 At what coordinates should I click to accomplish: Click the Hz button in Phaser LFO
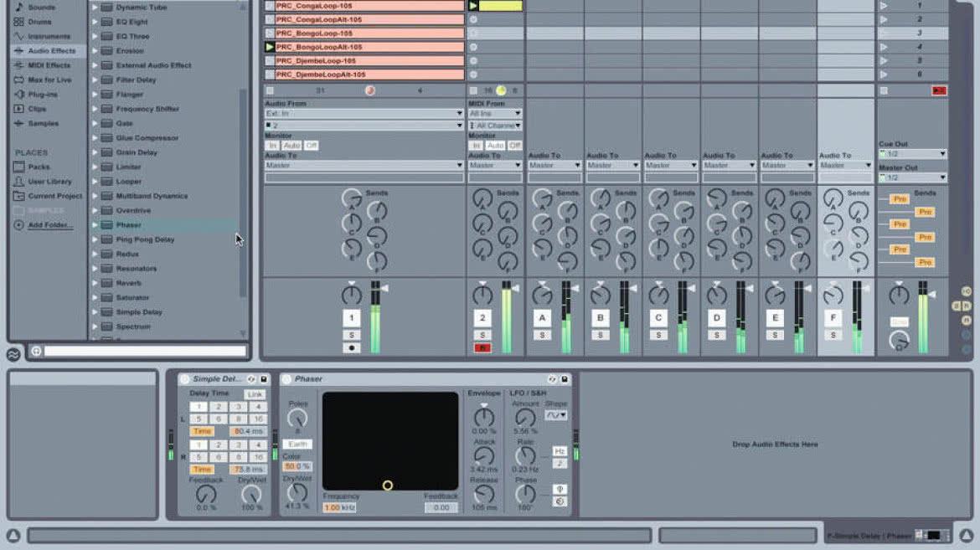560,451
